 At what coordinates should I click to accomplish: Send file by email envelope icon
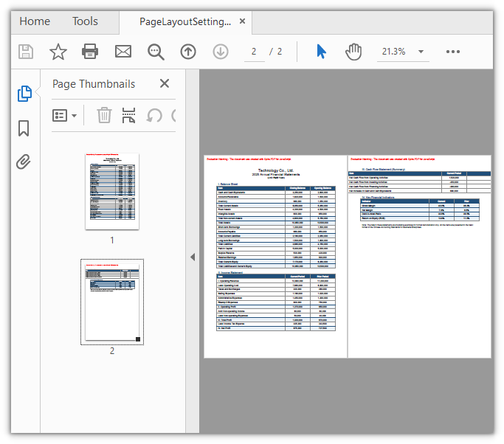coord(123,52)
